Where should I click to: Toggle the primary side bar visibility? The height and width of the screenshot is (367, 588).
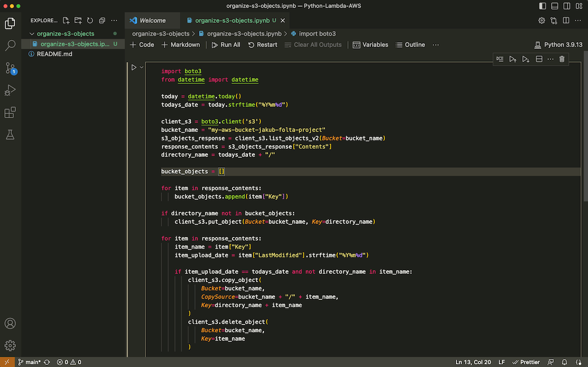pyautogui.click(x=543, y=6)
